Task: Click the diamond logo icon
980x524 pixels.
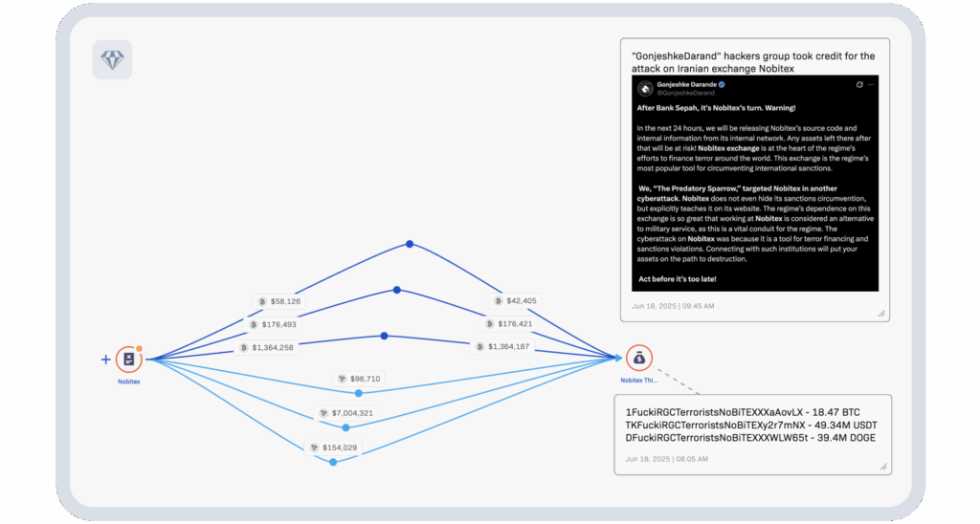Action: click(x=113, y=60)
